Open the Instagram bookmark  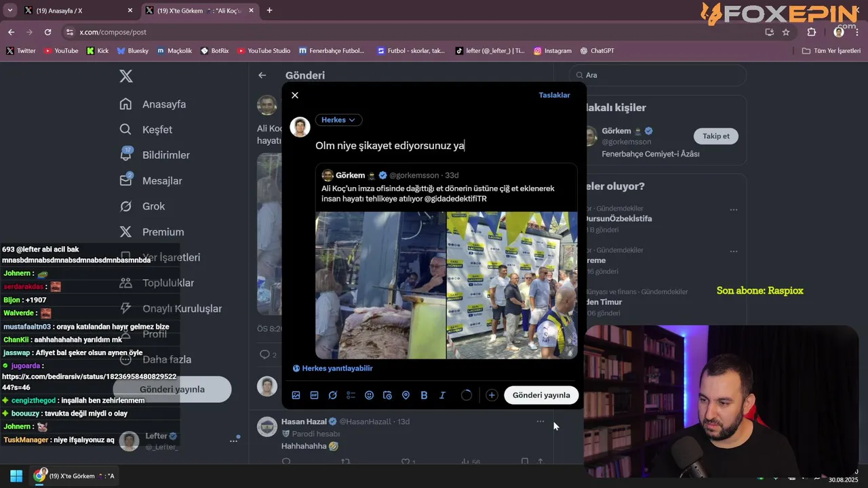click(x=553, y=51)
